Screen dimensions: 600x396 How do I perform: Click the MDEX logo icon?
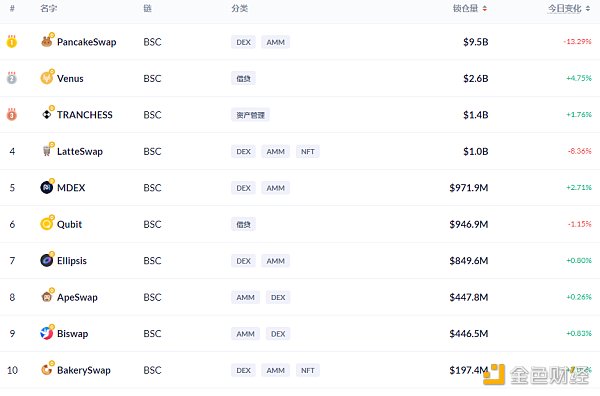(47, 187)
